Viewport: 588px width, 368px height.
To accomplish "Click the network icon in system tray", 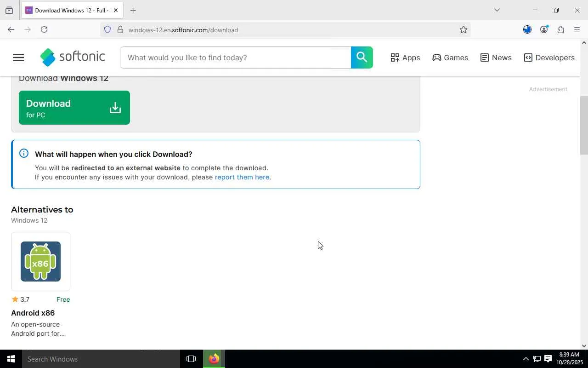I will click(537, 359).
